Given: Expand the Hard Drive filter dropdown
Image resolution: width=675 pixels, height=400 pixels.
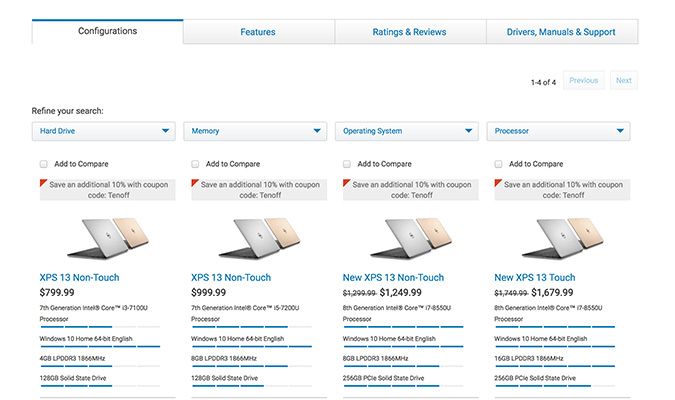Looking at the screenshot, I should (104, 131).
